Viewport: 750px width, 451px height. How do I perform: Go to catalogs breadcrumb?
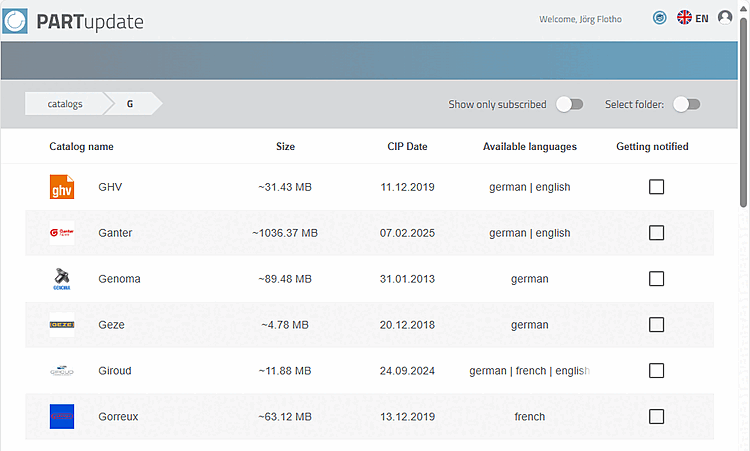coord(65,104)
